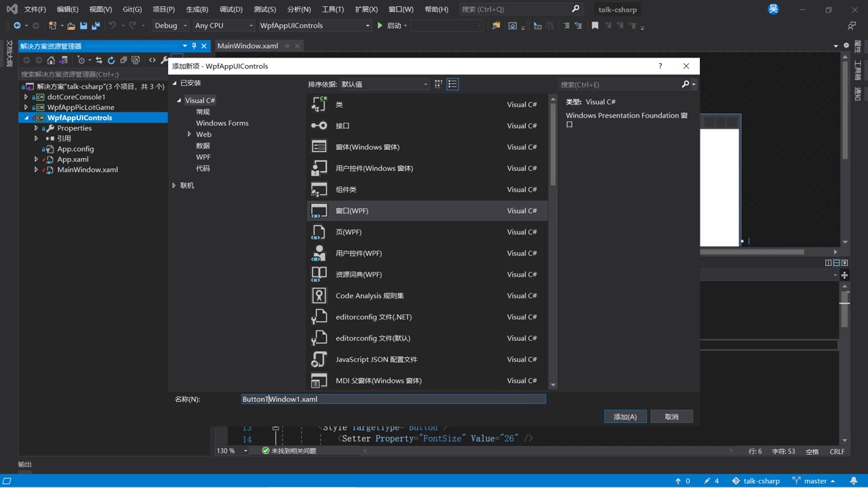Image resolution: width=868 pixels, height=488 pixels.
Task: Click the 名称(N) file name field
Action: pyautogui.click(x=393, y=399)
